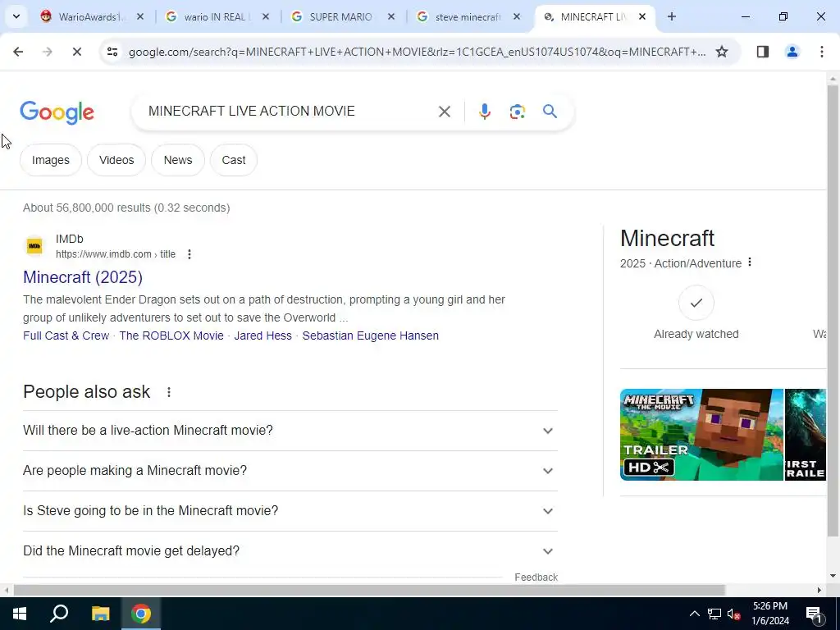This screenshot has height=630, width=840.
Task: Click the browser back arrow
Action: pos(18,52)
